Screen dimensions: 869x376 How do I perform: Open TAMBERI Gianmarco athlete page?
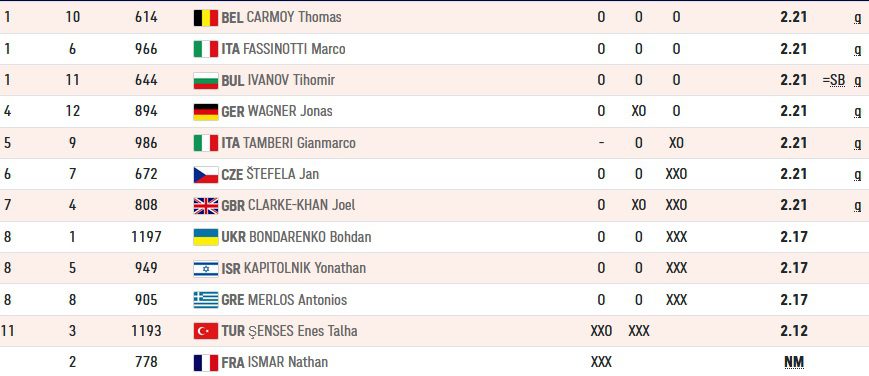(299, 143)
